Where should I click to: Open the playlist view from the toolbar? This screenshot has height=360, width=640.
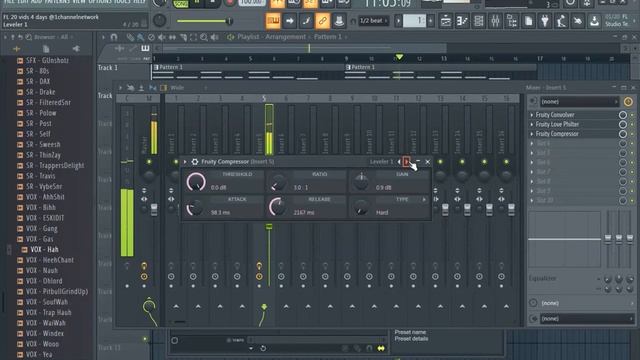tap(446, 21)
